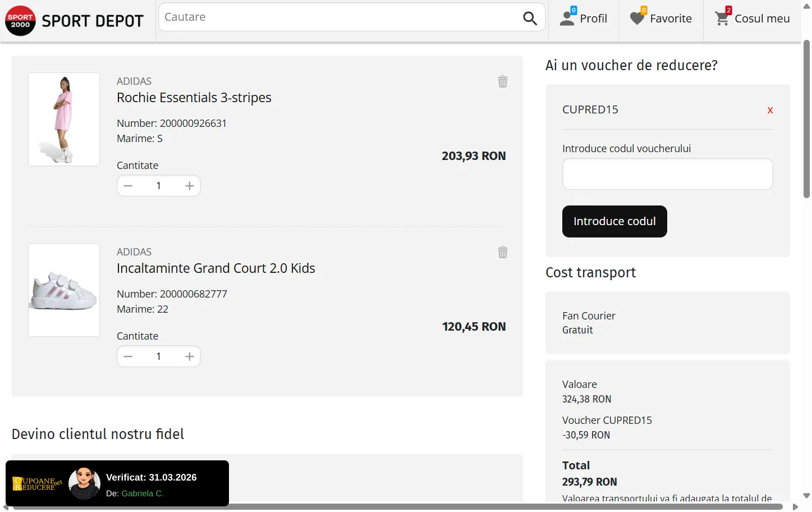Open Incaltaminte Grand Court 2.0 Kids link
The image size is (812, 512).
(215, 268)
